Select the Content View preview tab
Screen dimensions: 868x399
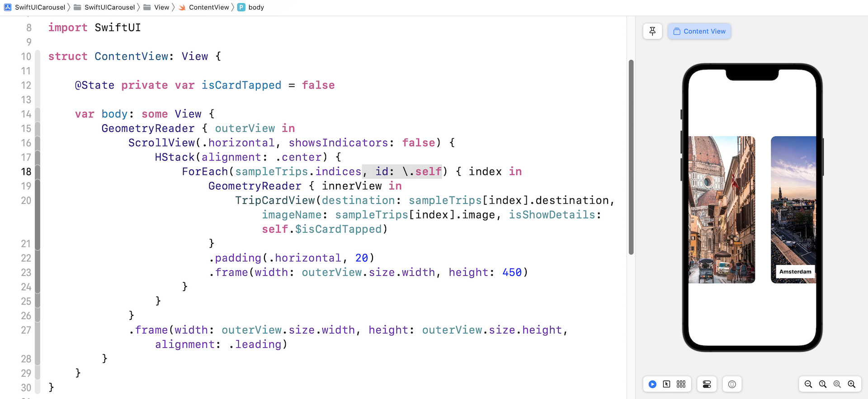(699, 31)
